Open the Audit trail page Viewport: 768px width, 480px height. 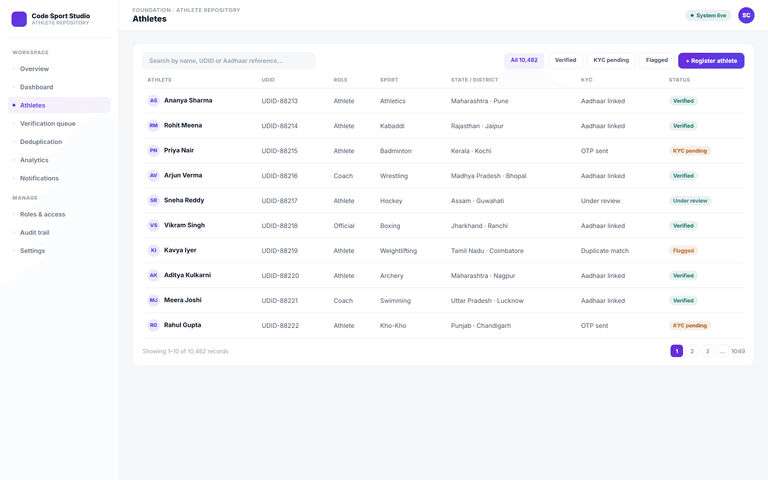pos(59,233)
